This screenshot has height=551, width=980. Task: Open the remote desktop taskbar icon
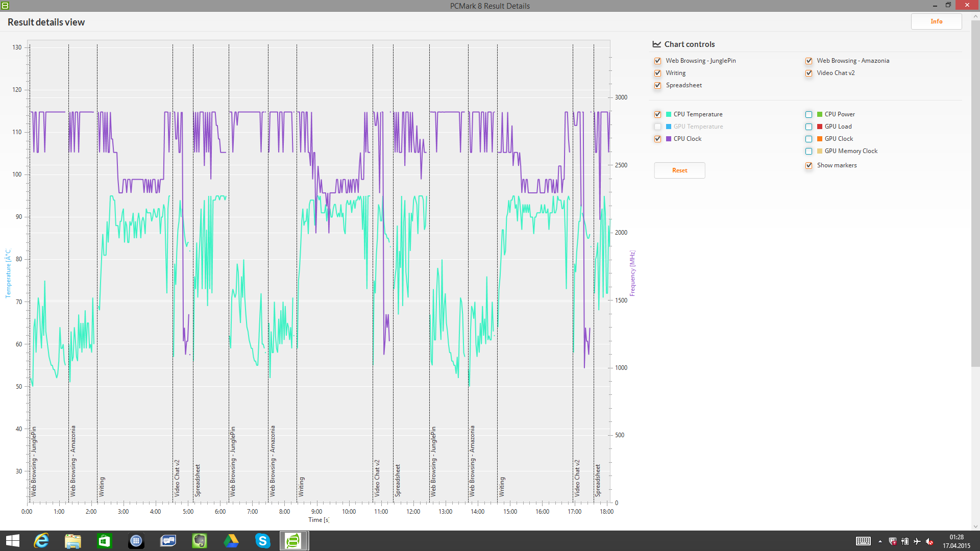click(168, 541)
